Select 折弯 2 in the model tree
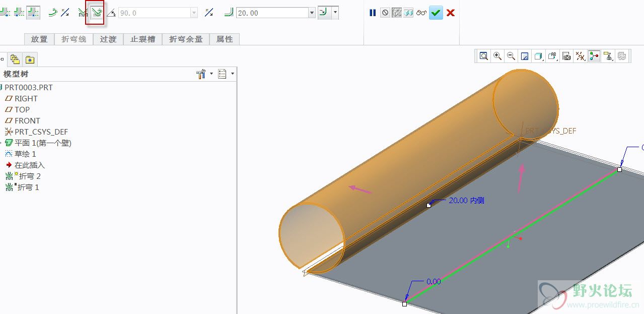This screenshot has height=314, width=644. [x=30, y=176]
